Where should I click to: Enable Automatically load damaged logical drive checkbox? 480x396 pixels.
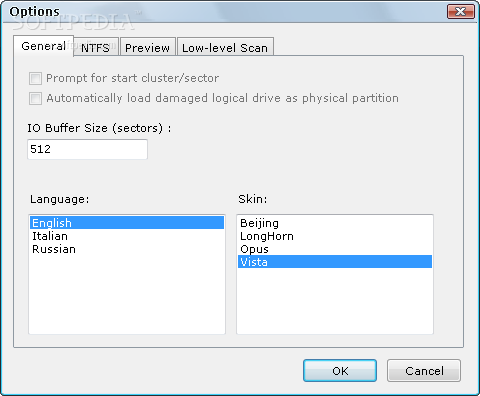tap(35, 99)
